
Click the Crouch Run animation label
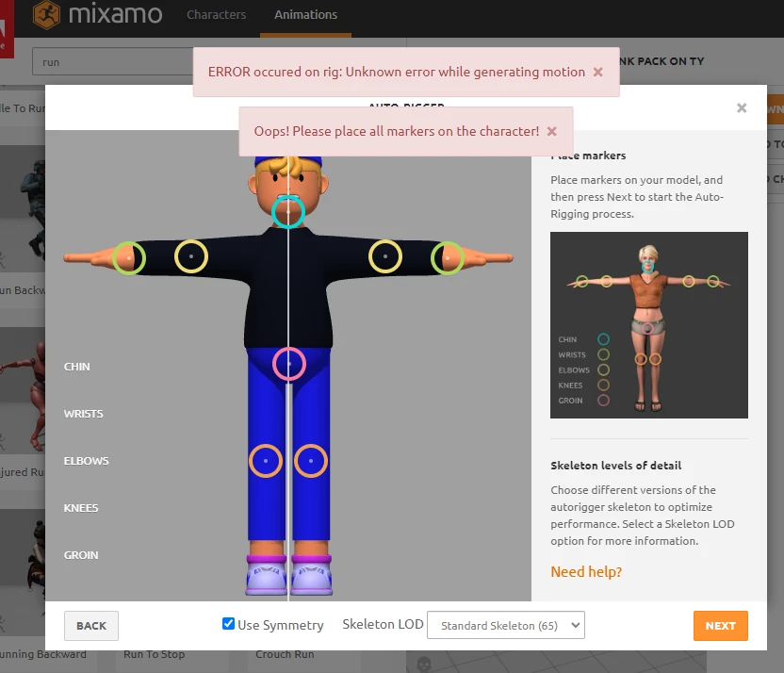coord(285,654)
